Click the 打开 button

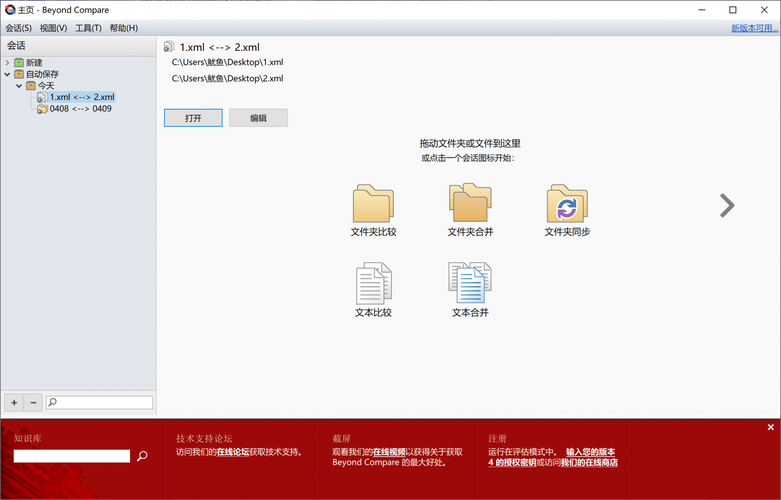pyautogui.click(x=193, y=118)
